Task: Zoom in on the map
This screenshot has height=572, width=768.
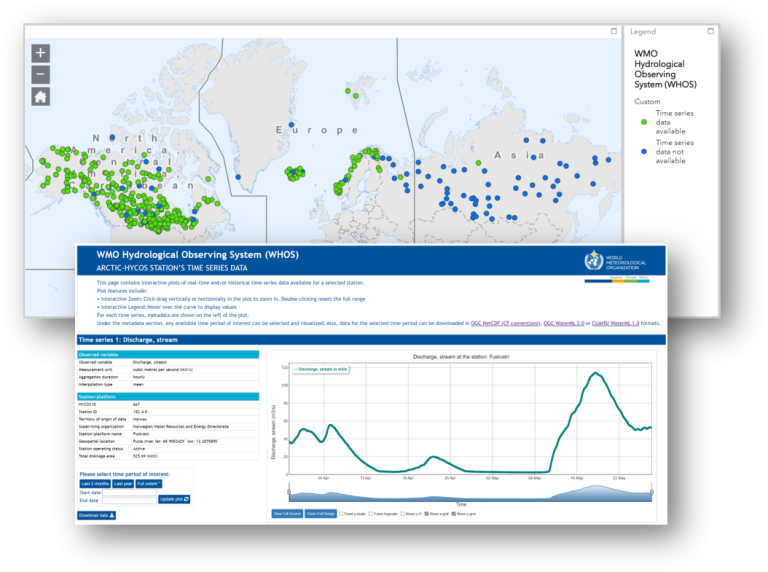Action: 40,53
